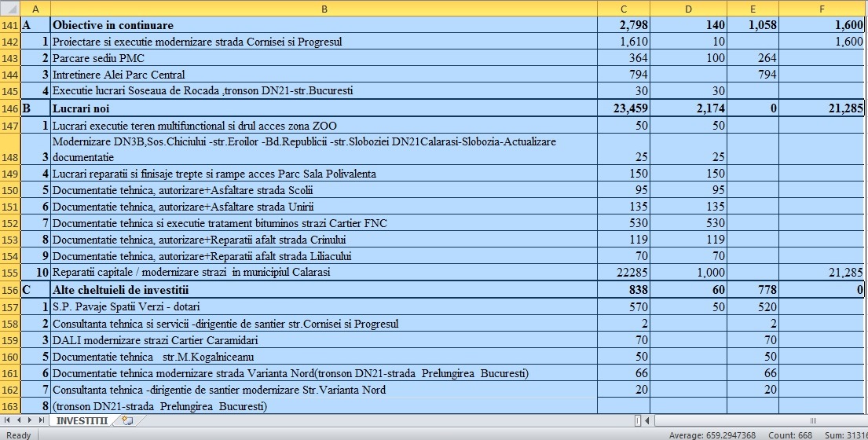The height and width of the screenshot is (440, 868).
Task: Select row 148 header
Action: [x=10, y=149]
